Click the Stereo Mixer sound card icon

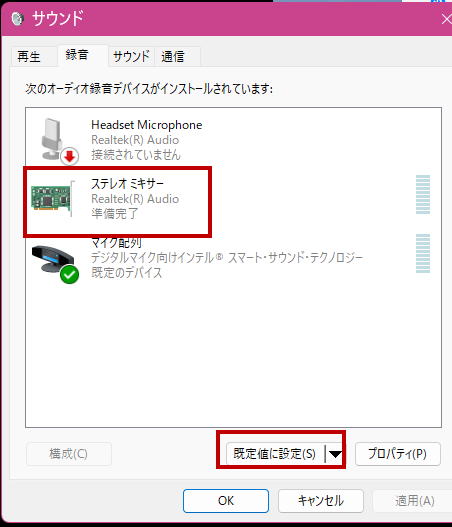click(53, 198)
